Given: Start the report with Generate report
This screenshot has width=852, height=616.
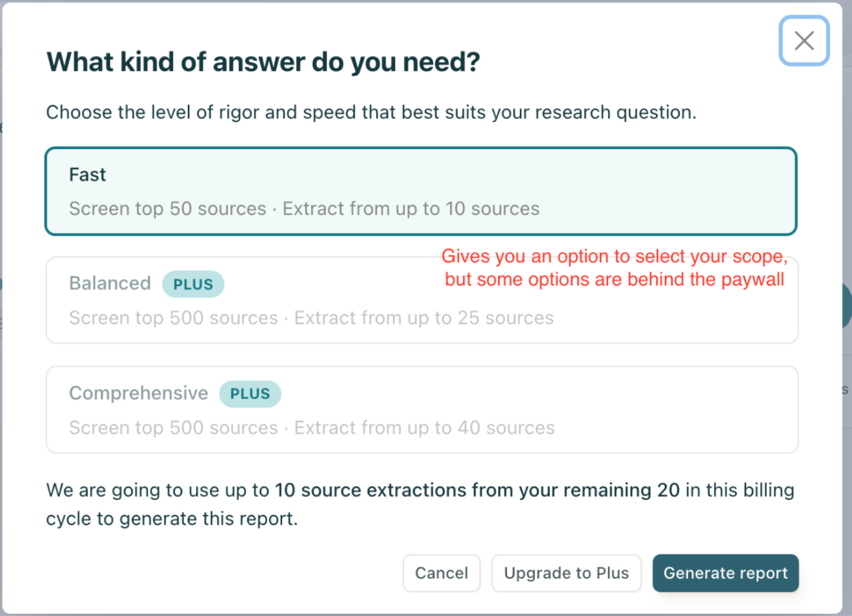Looking at the screenshot, I should [x=725, y=573].
